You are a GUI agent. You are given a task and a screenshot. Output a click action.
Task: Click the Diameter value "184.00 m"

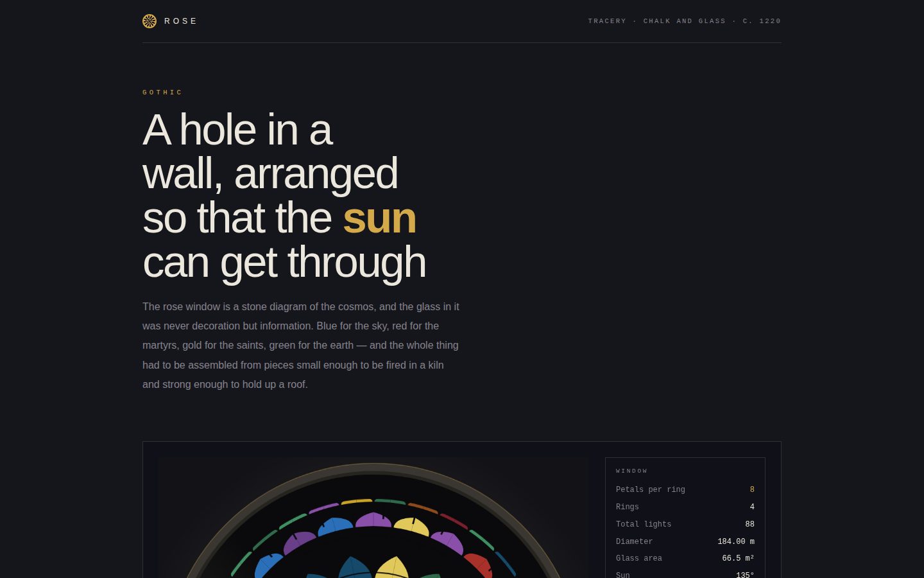[736, 541]
